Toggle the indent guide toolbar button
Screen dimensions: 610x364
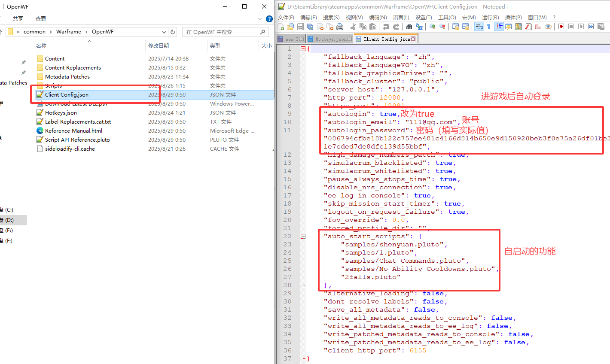pos(499,27)
